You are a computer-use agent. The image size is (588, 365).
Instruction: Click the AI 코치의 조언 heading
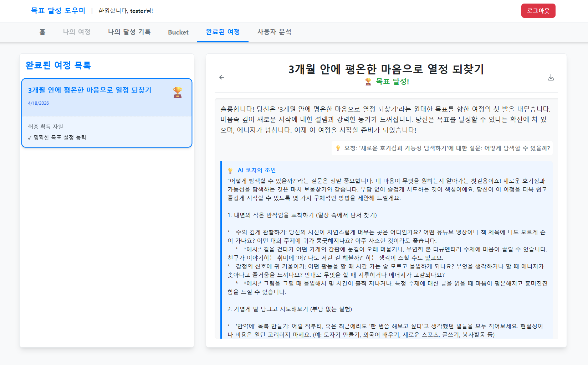click(x=257, y=170)
